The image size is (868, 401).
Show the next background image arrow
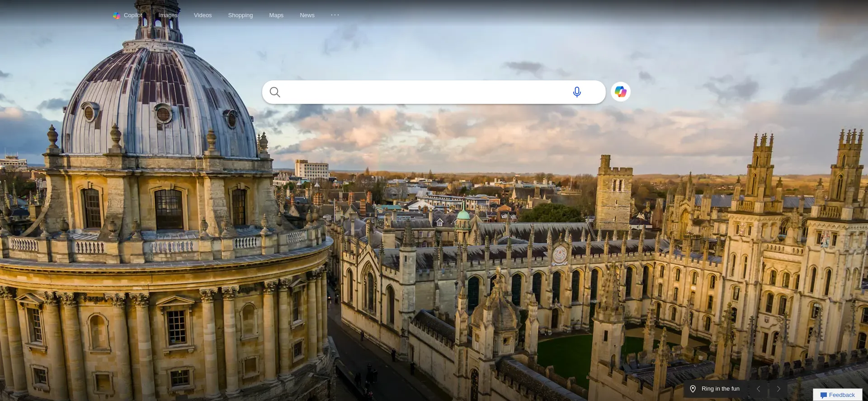coord(778,389)
